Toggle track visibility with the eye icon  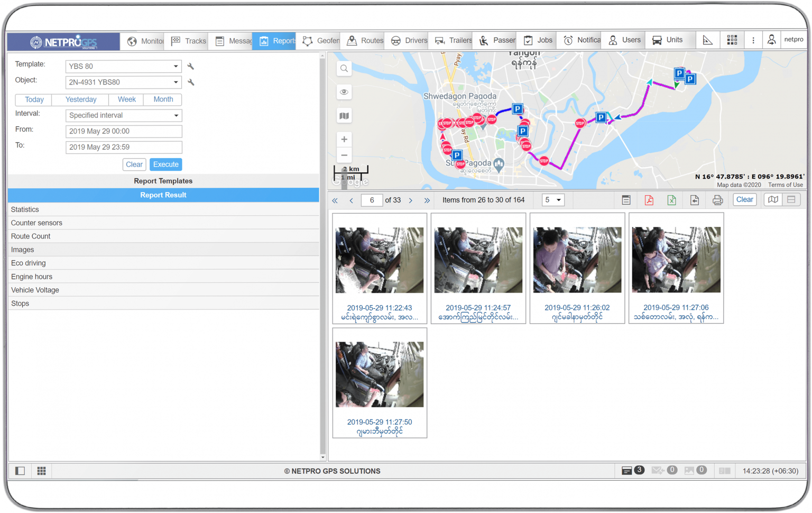click(x=344, y=92)
